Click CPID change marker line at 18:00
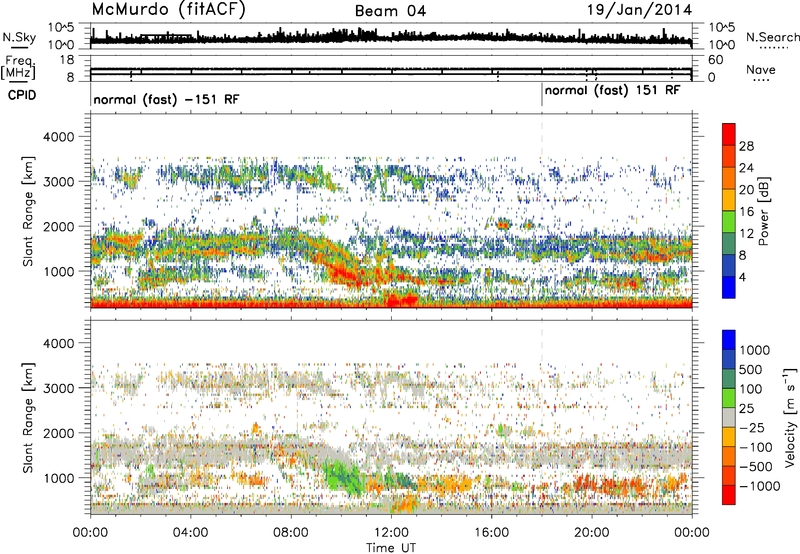800x554 pixels. click(x=542, y=95)
